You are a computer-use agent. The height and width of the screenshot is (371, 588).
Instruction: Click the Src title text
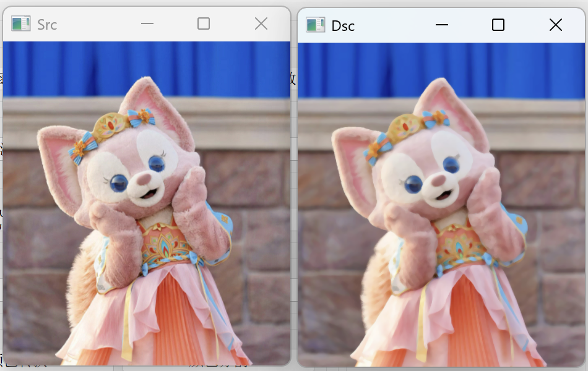tap(47, 25)
